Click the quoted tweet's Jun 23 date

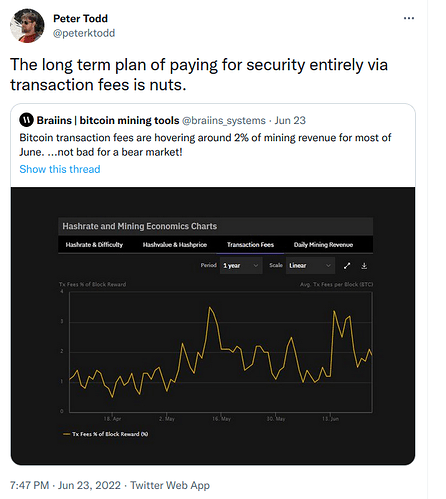coord(290,120)
